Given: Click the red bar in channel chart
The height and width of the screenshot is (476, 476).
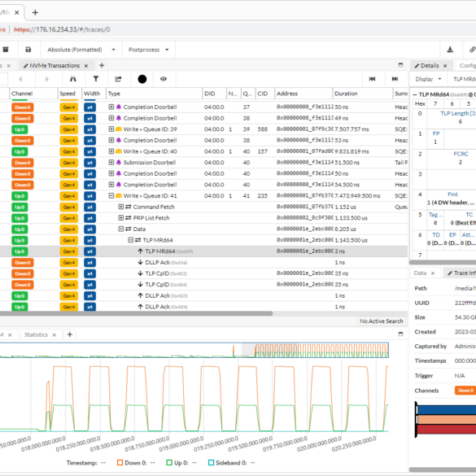Looking at the screenshot, I should point(447,429).
